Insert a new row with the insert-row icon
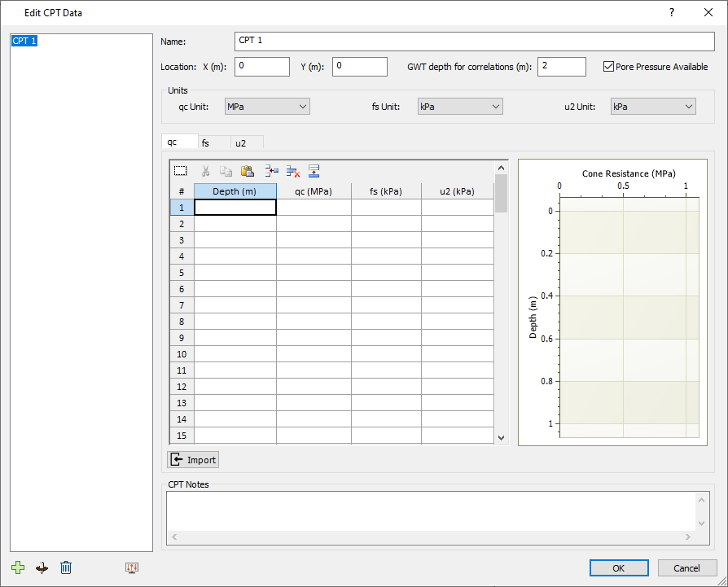Screen dimensions: 728x587 (272, 171)
